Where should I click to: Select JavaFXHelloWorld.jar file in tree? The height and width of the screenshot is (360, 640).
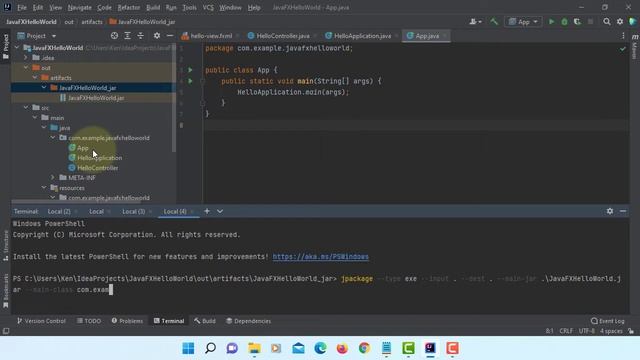[96, 98]
